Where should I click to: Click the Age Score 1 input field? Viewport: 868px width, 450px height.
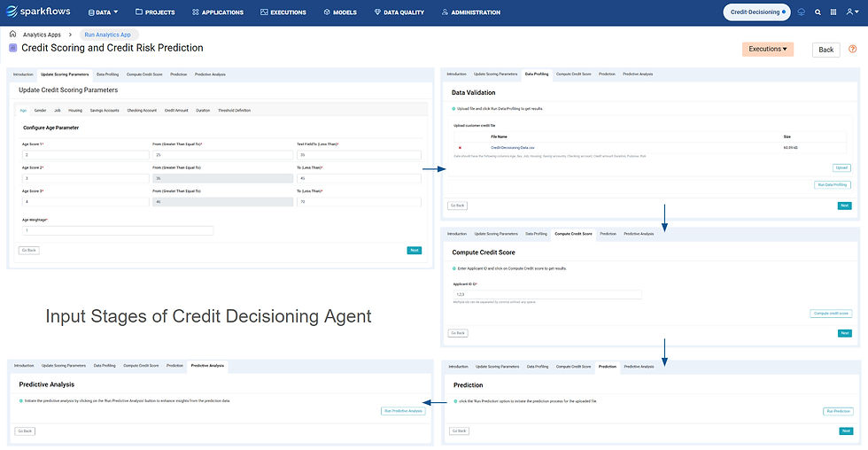click(x=85, y=155)
